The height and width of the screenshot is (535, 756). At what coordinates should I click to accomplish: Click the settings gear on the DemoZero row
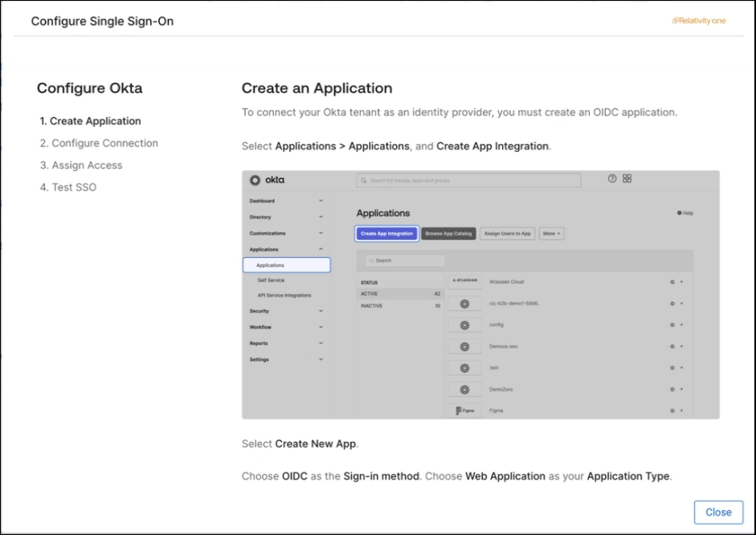point(672,390)
